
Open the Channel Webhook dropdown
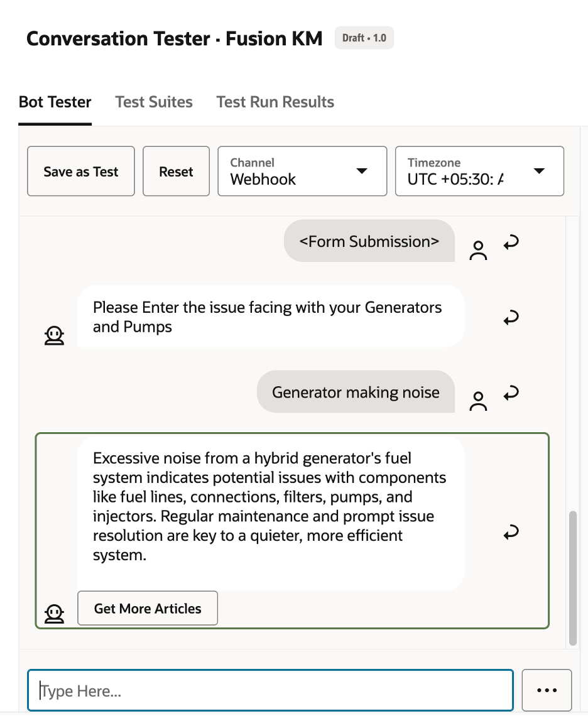(x=302, y=171)
